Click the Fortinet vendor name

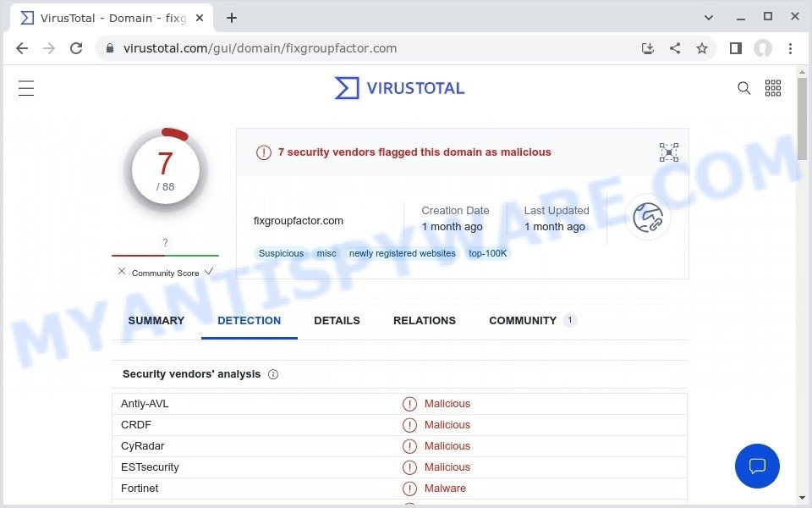[x=140, y=489]
